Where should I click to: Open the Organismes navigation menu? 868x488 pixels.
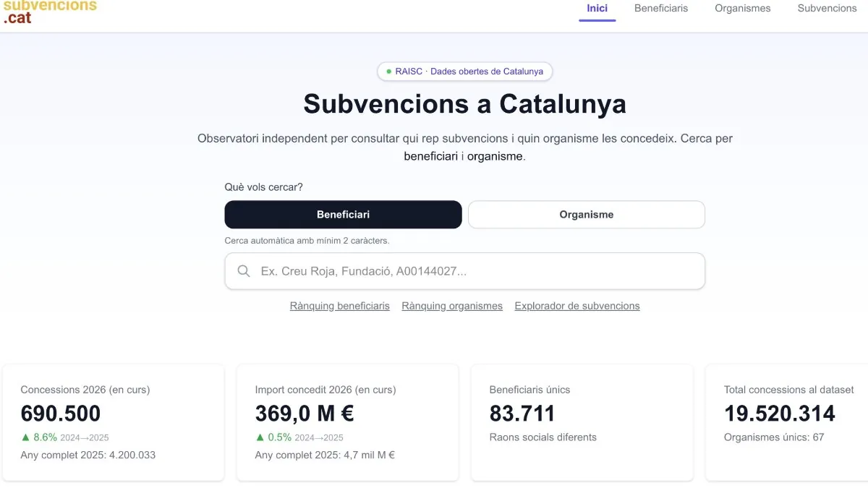(742, 9)
